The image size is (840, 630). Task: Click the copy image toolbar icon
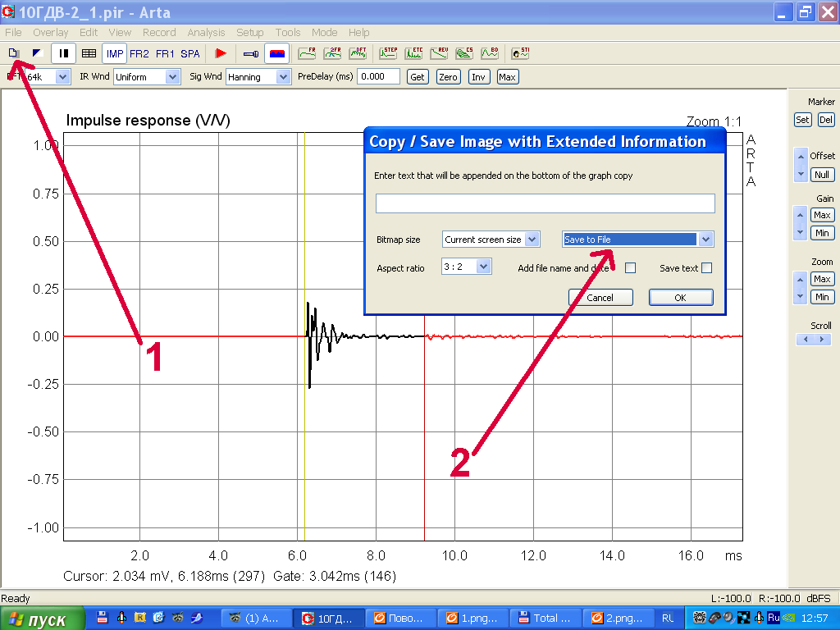(x=13, y=53)
